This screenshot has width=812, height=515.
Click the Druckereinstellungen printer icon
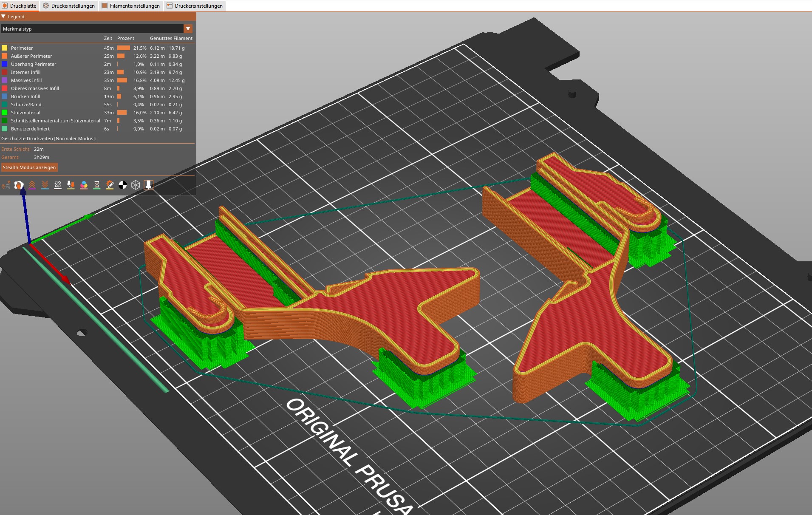pos(170,6)
